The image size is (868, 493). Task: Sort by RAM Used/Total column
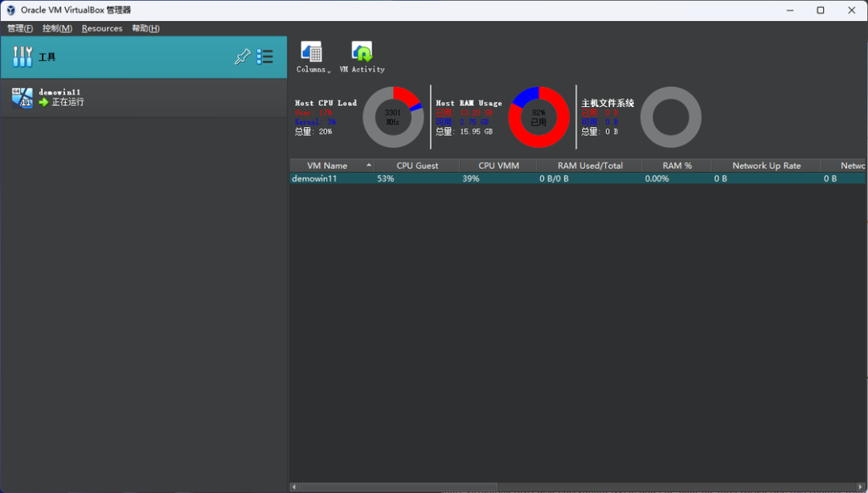pos(590,166)
